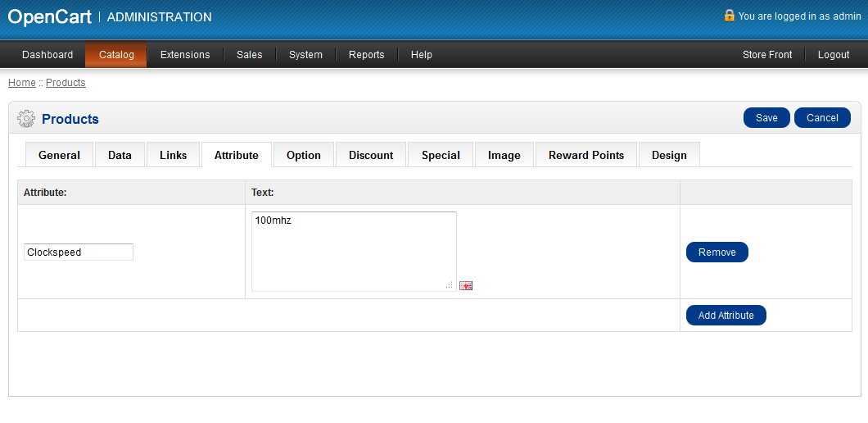
Task: Click the Add Attribute button
Action: (726, 316)
